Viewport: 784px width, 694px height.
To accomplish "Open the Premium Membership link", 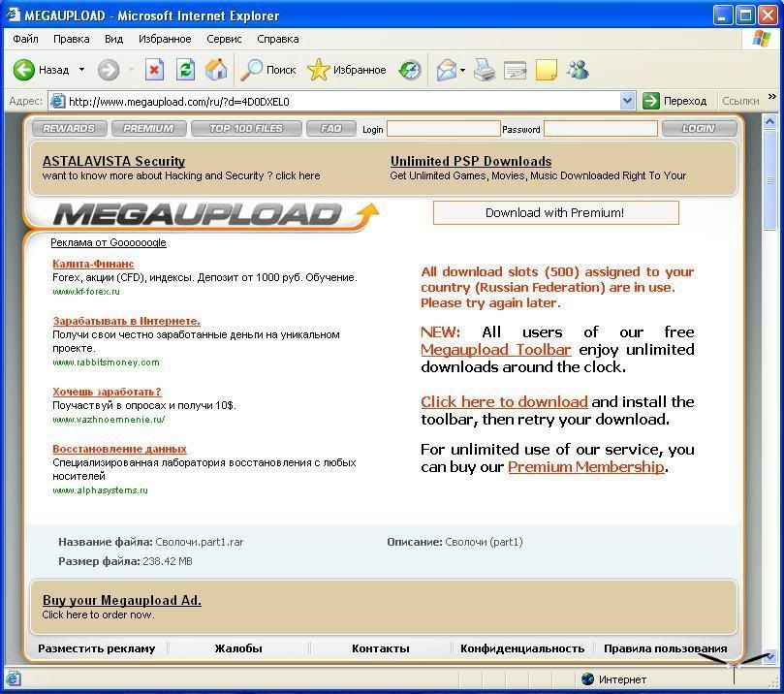I will (586, 467).
